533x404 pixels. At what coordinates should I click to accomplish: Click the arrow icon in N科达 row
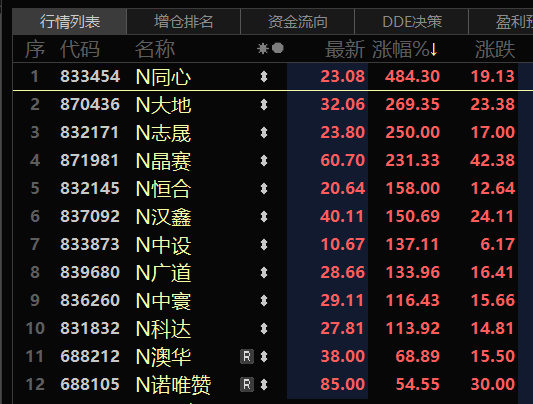[264, 329]
